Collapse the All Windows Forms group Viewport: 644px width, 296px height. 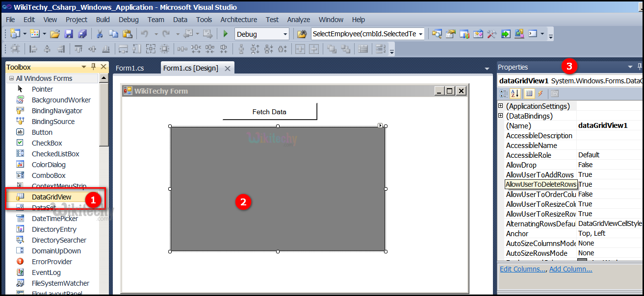[11, 78]
